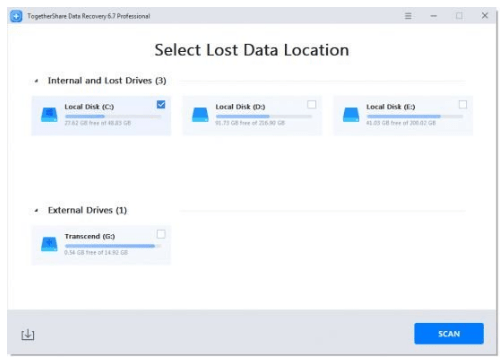
Task: Open the hamburger menu in title bar
Action: (x=408, y=16)
